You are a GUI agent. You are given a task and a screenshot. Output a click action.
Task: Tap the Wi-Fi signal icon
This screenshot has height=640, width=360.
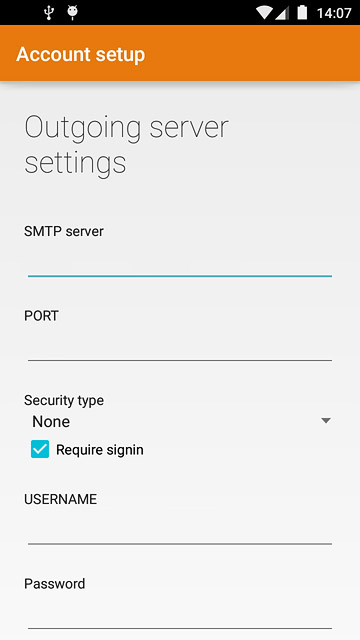264,13
